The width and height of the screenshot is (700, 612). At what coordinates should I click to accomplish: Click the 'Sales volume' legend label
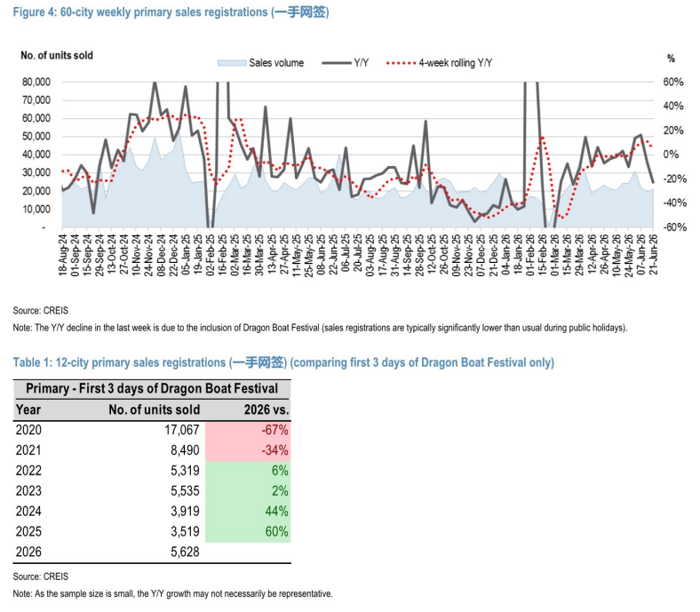[x=276, y=63]
